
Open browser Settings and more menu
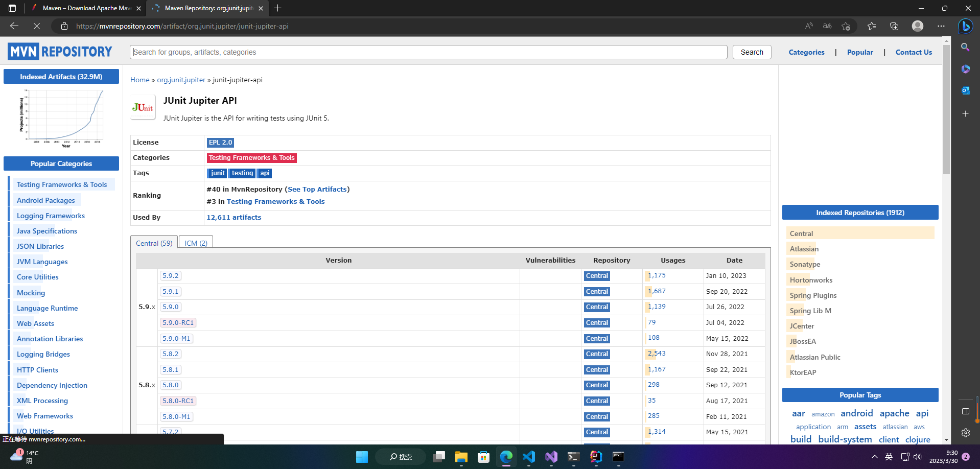click(x=941, y=26)
